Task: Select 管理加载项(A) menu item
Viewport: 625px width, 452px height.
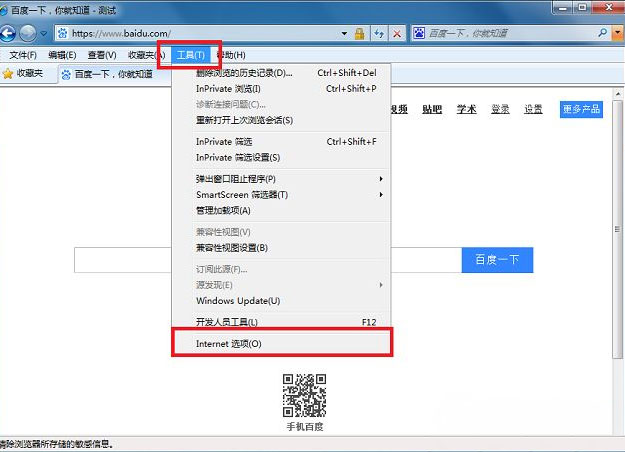Action: click(281, 210)
